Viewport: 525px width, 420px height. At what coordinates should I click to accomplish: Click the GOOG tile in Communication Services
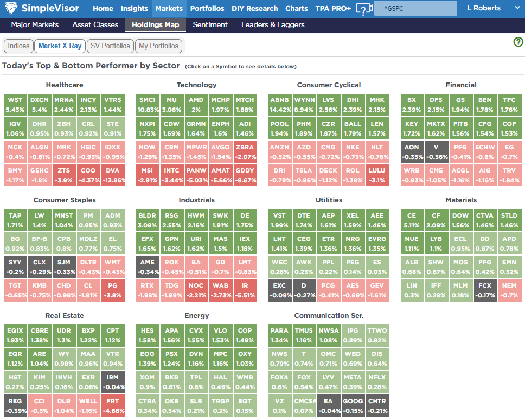pyautogui.click(x=353, y=405)
